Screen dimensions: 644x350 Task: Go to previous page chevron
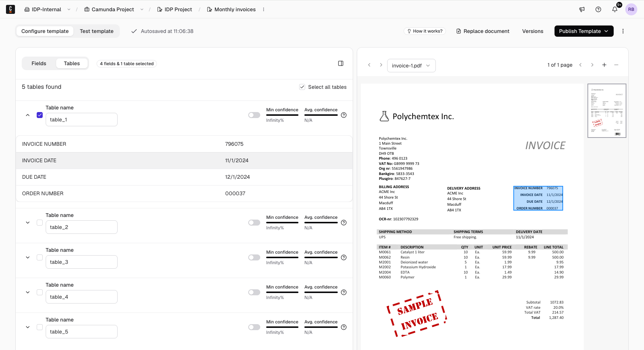coord(580,65)
